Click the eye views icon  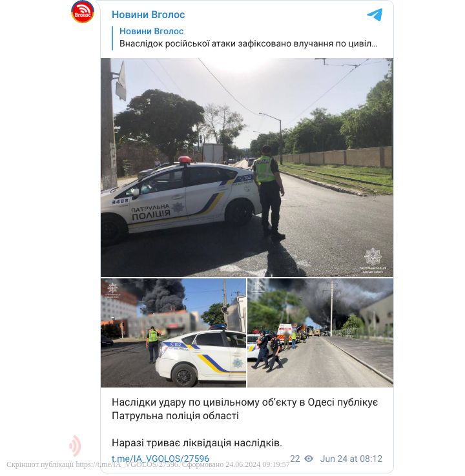309,459
